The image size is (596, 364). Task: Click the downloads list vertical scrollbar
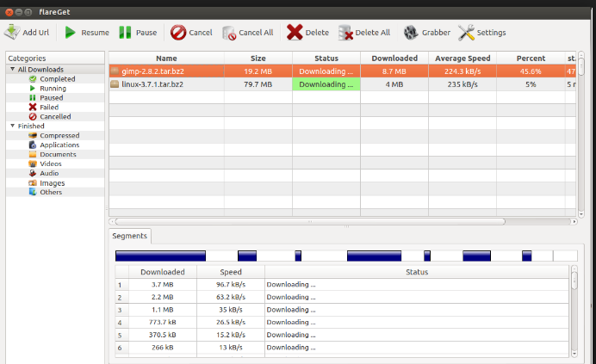pos(580,65)
